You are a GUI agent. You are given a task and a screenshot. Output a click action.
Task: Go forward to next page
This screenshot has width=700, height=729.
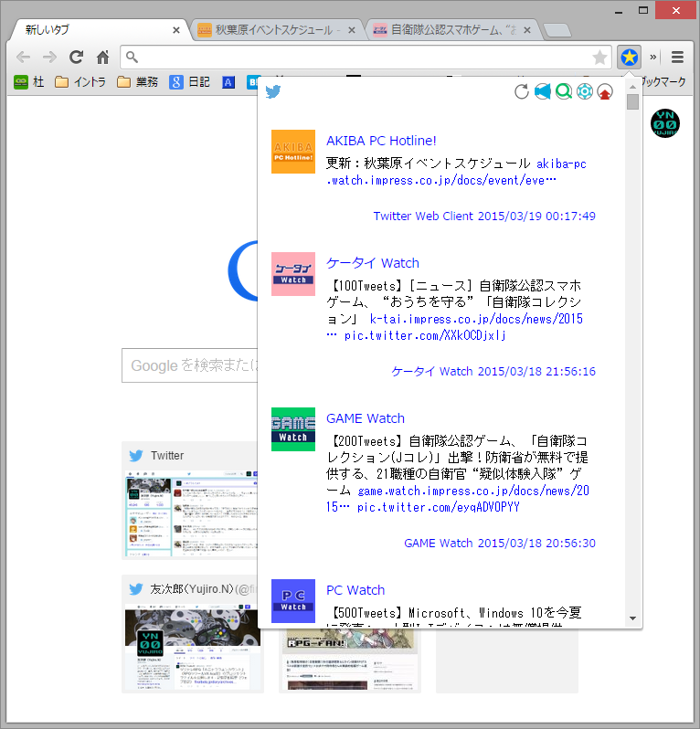pyautogui.click(x=49, y=58)
